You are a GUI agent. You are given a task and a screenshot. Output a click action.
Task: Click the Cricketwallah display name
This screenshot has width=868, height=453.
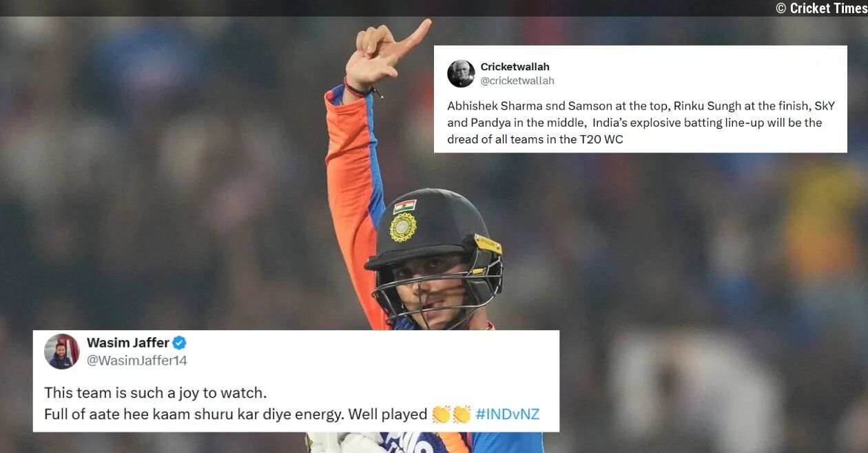coord(515,67)
